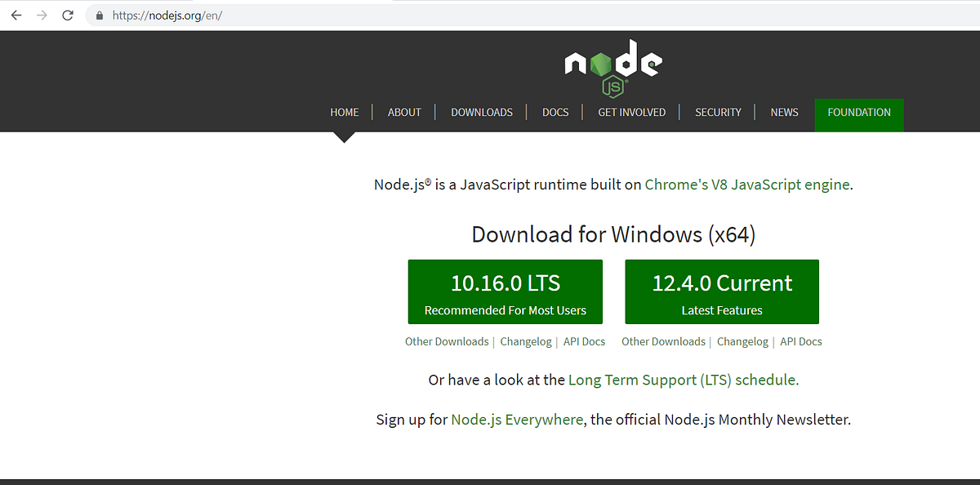Download the 12.4.0 Current version
Image resolution: width=980 pixels, height=485 pixels.
click(x=721, y=291)
